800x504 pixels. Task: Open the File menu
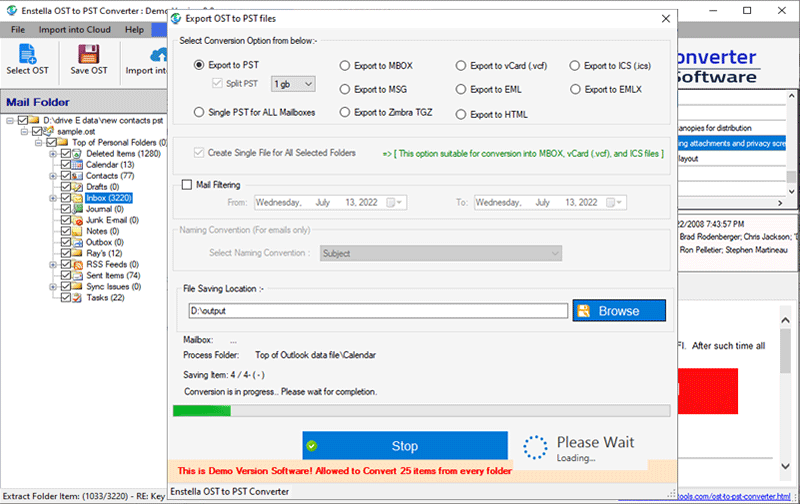[18, 30]
